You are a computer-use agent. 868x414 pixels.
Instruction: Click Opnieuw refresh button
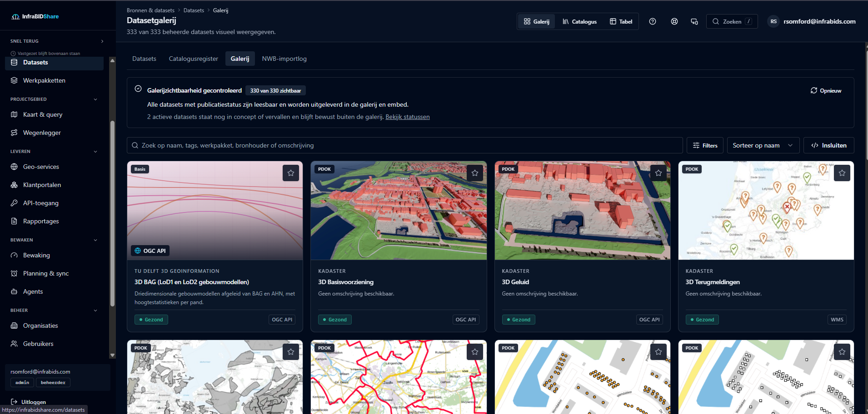click(x=826, y=91)
